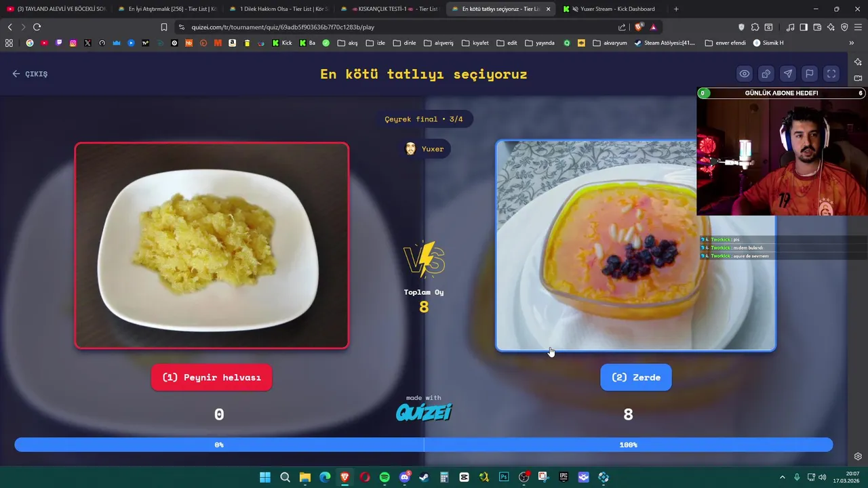Click the flag report icon
868x488 pixels.
[x=810, y=74]
